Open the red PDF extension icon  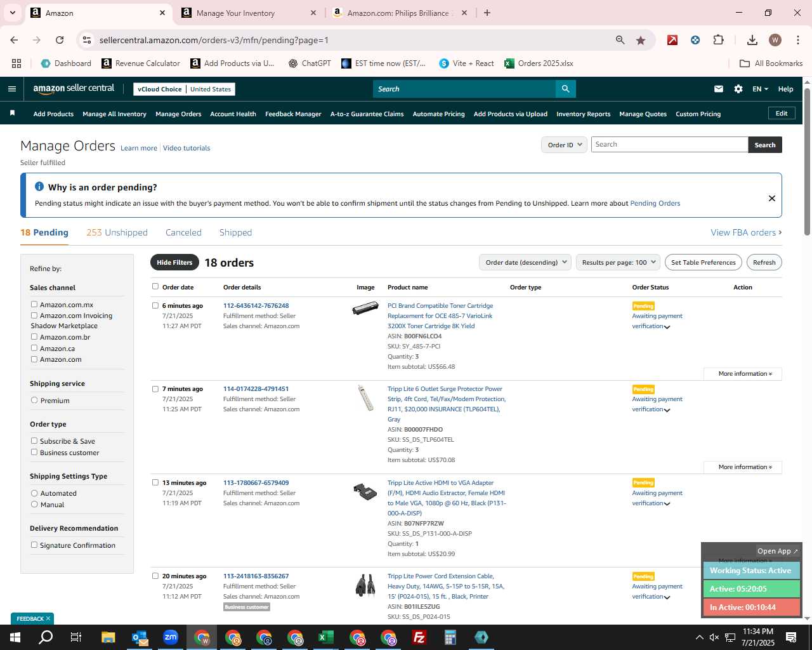pyautogui.click(x=672, y=40)
